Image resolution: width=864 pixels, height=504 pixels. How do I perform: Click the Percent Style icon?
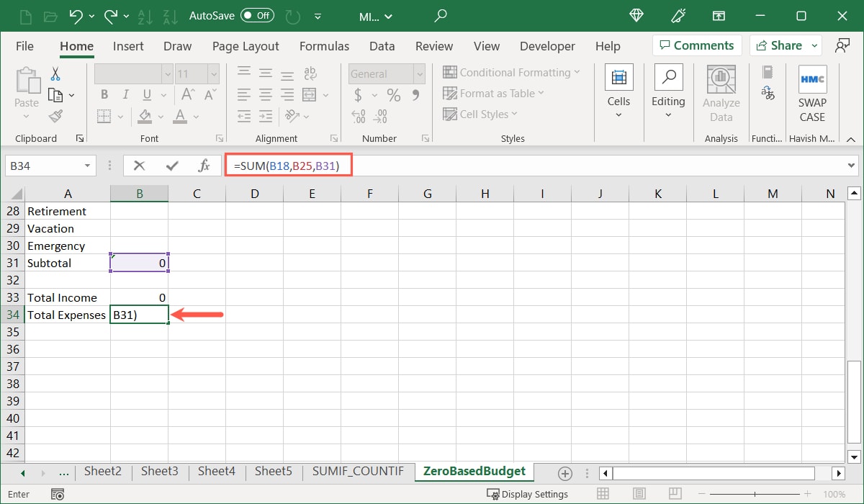click(x=392, y=94)
